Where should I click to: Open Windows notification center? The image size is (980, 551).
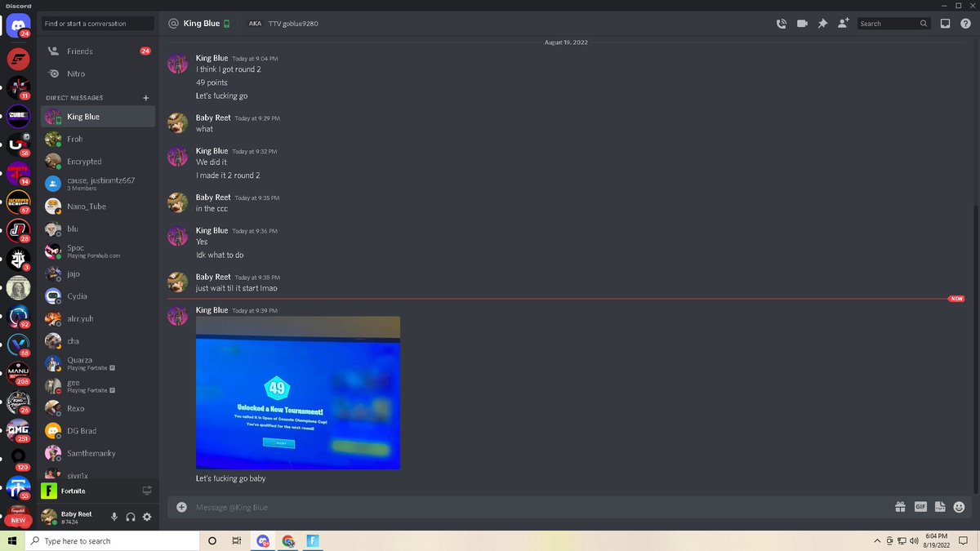point(963,540)
